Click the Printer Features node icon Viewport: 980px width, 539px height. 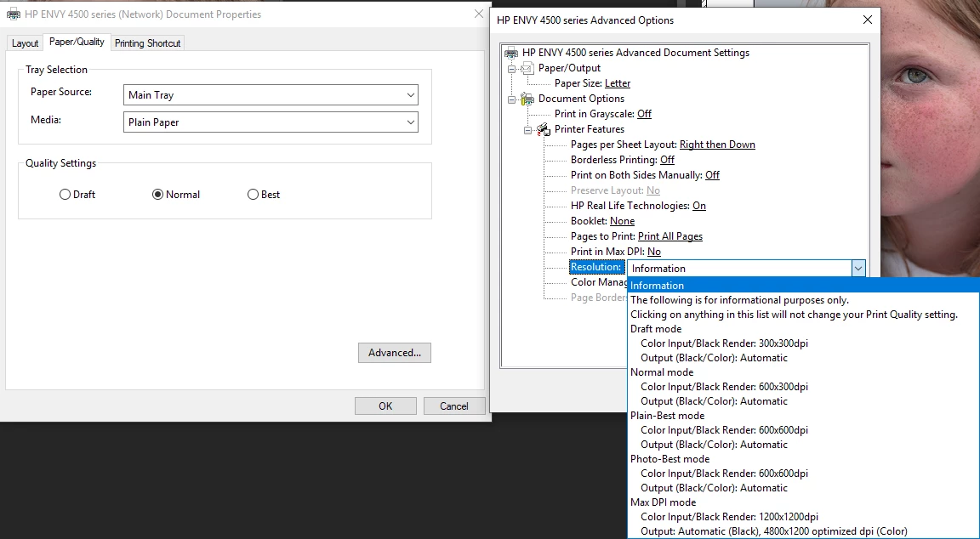pos(543,129)
